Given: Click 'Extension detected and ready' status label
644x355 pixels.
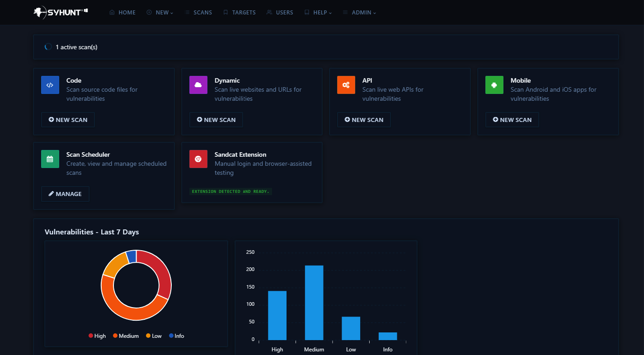Looking at the screenshot, I should pyautogui.click(x=230, y=192).
